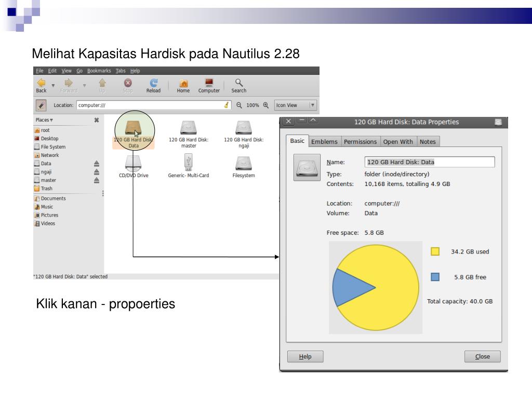This screenshot has width=532, height=399.
Task: Select the 120 GB Hard Disk: master icon
Action: [x=189, y=135]
